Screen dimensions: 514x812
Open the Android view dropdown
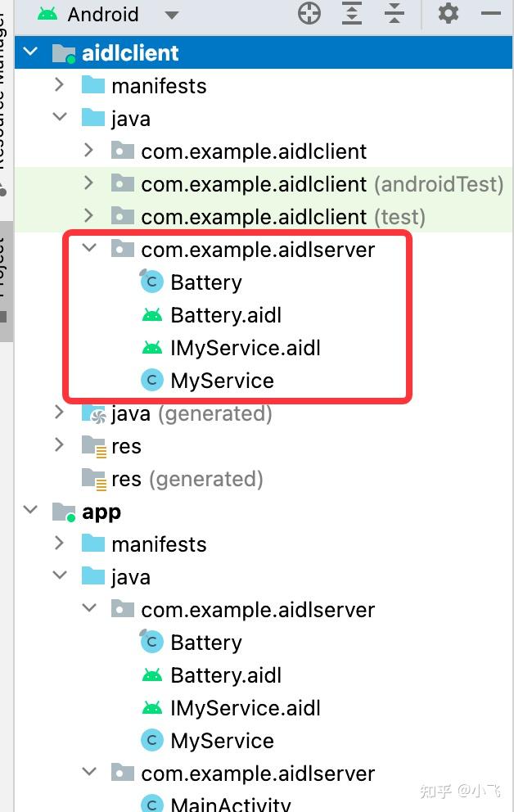[171, 15]
